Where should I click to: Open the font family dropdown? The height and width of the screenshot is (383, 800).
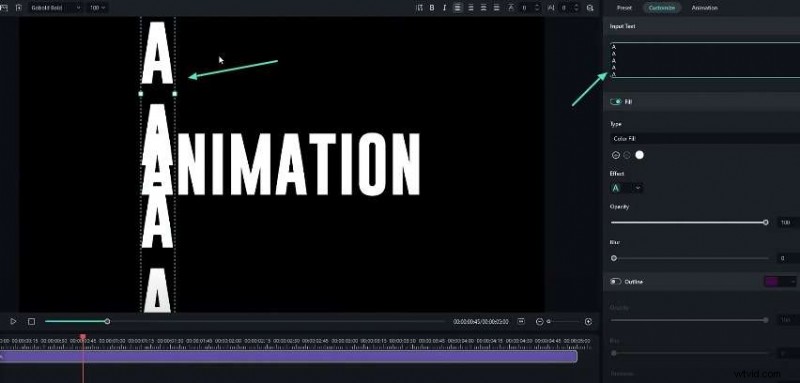56,8
